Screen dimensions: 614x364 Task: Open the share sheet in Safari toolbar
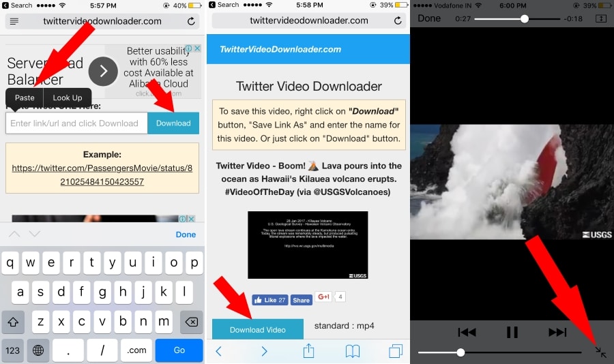(x=308, y=350)
